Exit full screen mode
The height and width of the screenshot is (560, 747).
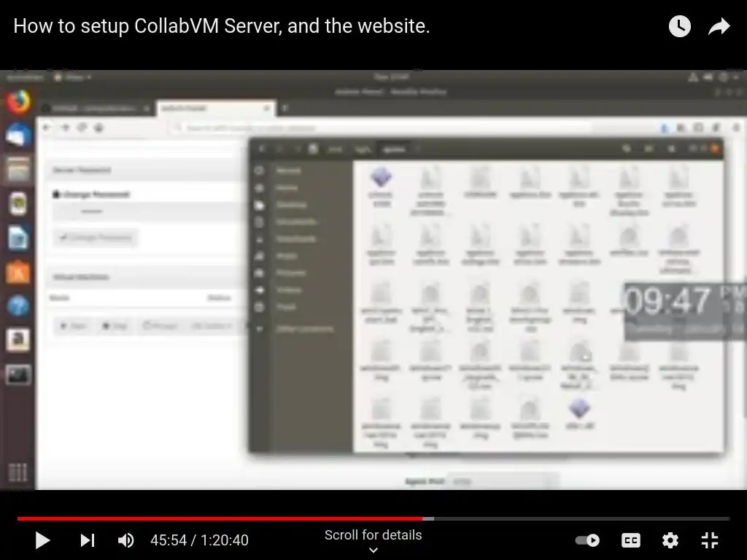click(x=709, y=540)
